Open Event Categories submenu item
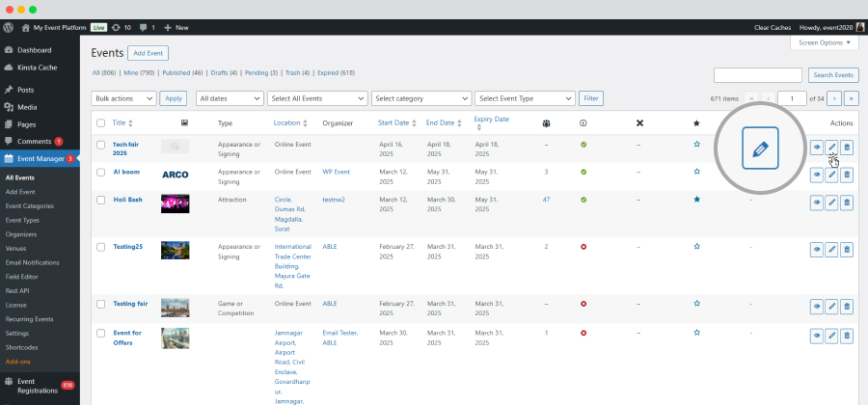 click(30, 205)
